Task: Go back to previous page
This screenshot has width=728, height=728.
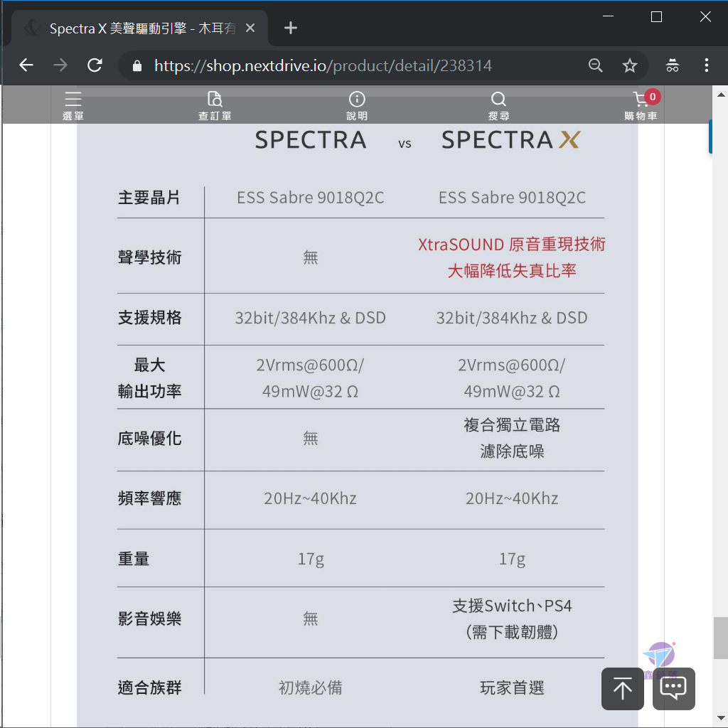Action: click(26, 65)
